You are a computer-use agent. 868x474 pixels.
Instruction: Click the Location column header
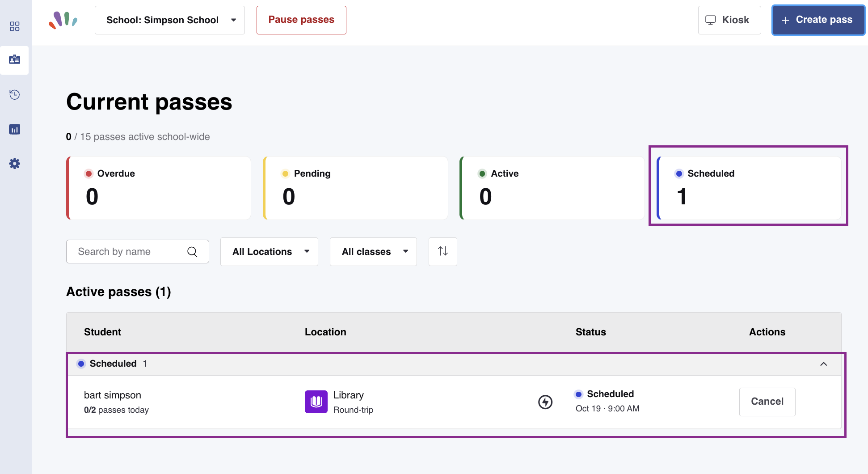(x=325, y=332)
